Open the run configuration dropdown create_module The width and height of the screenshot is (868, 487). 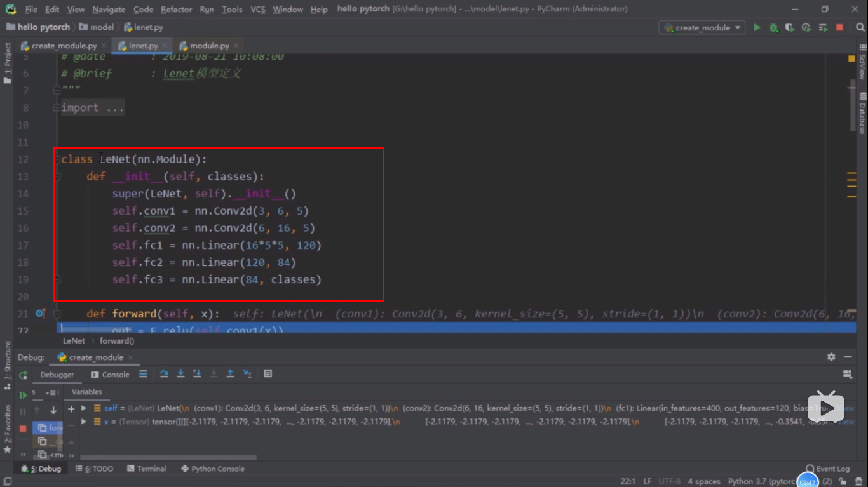click(x=702, y=27)
